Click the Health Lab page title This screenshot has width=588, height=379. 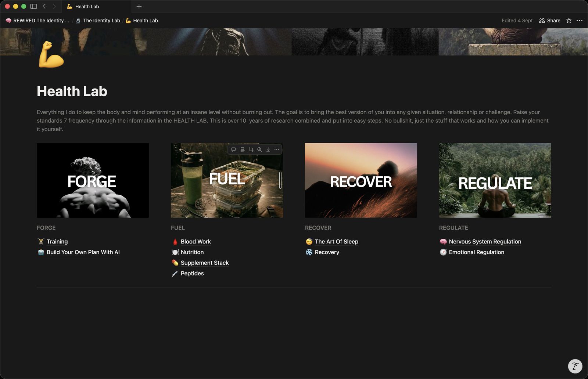pyautogui.click(x=72, y=91)
